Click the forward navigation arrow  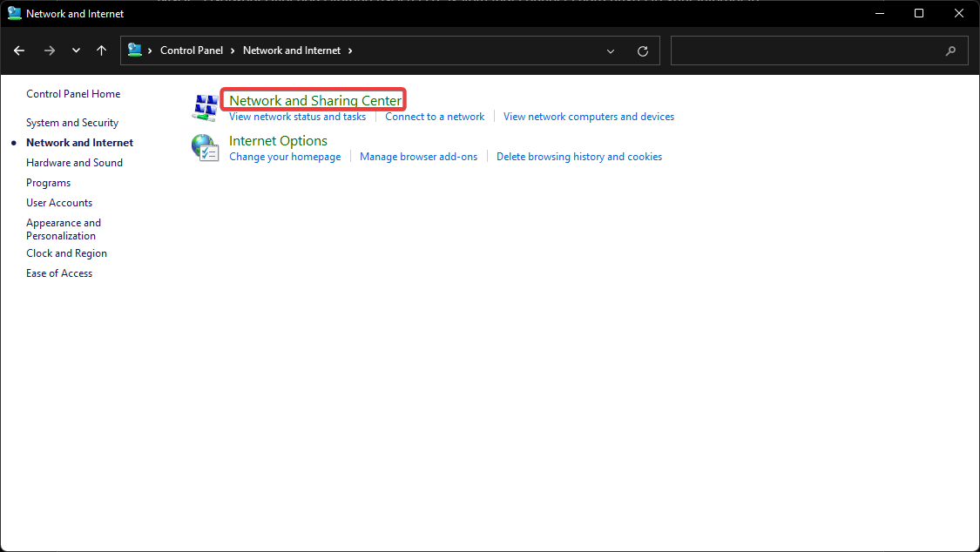(x=50, y=50)
